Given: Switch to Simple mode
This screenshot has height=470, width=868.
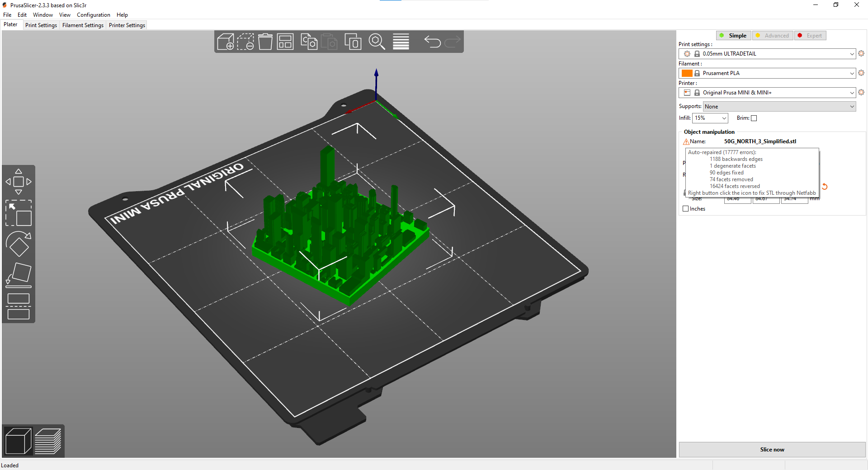Looking at the screenshot, I should point(734,36).
